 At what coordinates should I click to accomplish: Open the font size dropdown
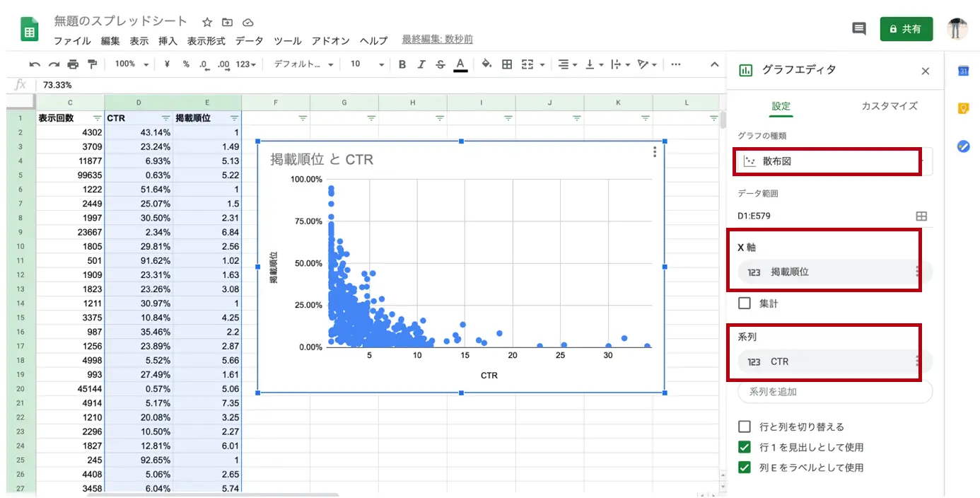click(x=367, y=64)
